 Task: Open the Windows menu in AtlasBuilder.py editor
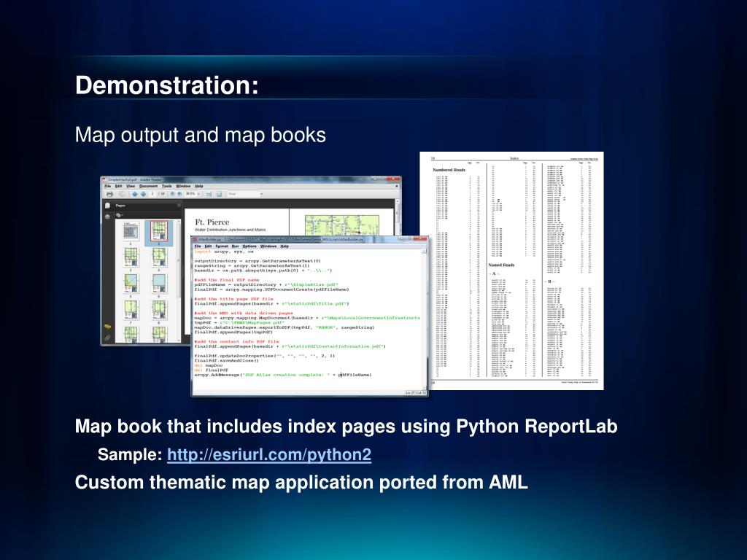click(x=268, y=246)
